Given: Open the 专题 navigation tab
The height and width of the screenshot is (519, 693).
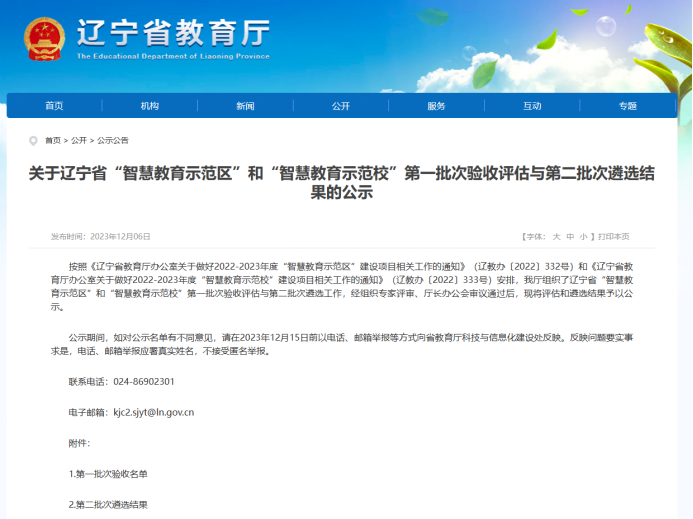Looking at the screenshot, I should click(x=627, y=106).
